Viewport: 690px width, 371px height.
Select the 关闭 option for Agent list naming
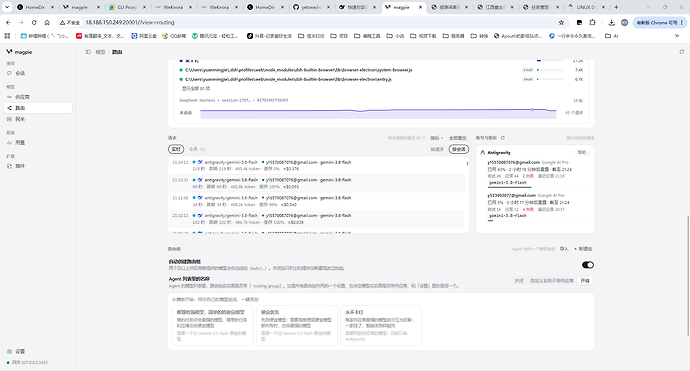tap(519, 280)
